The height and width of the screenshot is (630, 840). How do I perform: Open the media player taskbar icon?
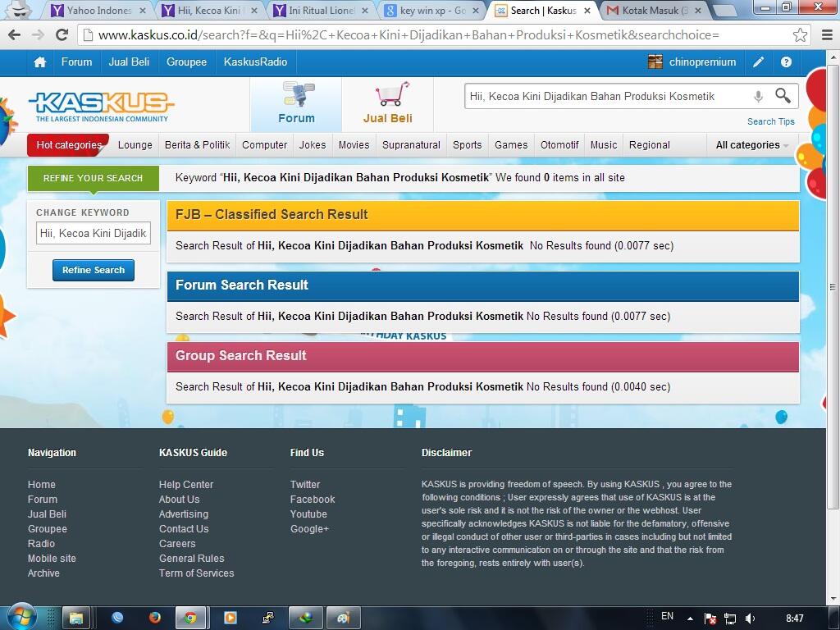pyautogui.click(x=231, y=618)
